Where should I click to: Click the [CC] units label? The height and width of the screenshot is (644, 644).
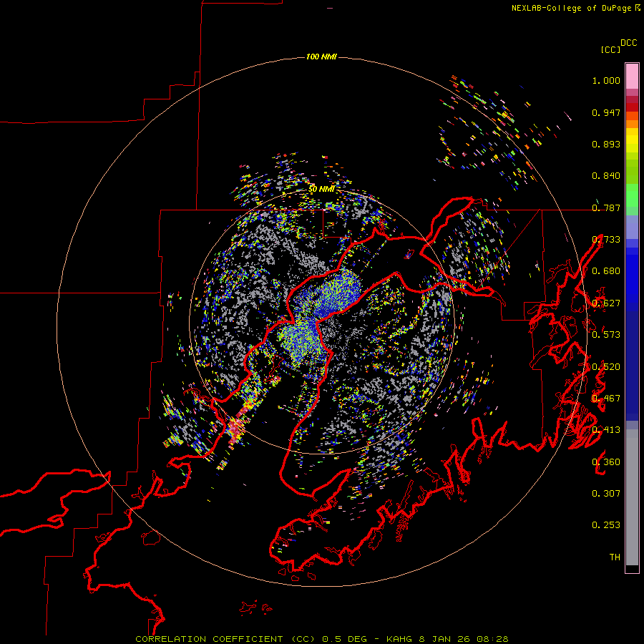point(610,49)
